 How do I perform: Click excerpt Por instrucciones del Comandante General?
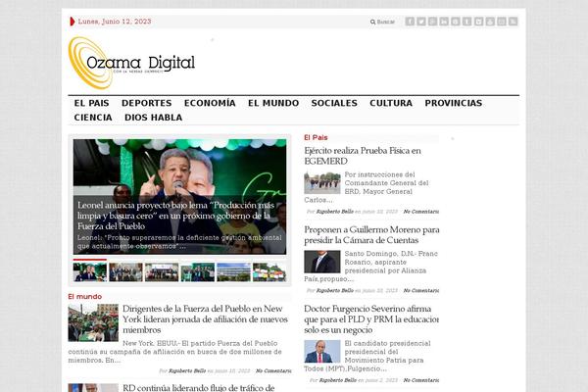tap(367, 187)
